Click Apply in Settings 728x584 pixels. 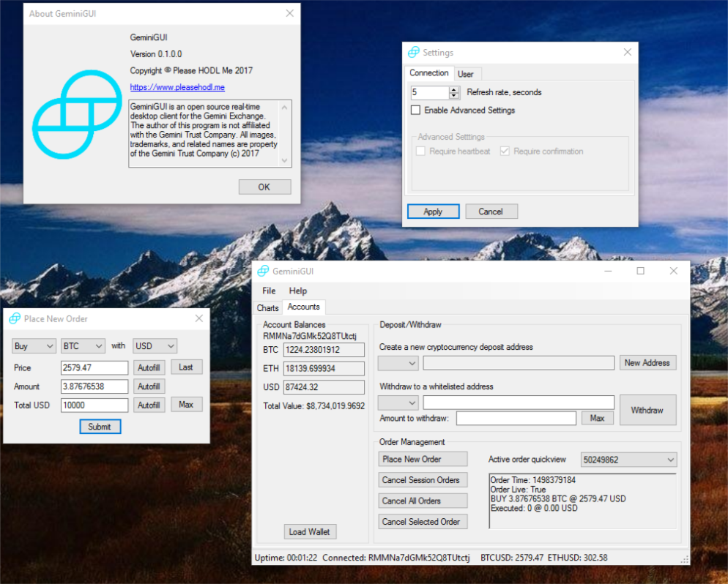coord(433,211)
